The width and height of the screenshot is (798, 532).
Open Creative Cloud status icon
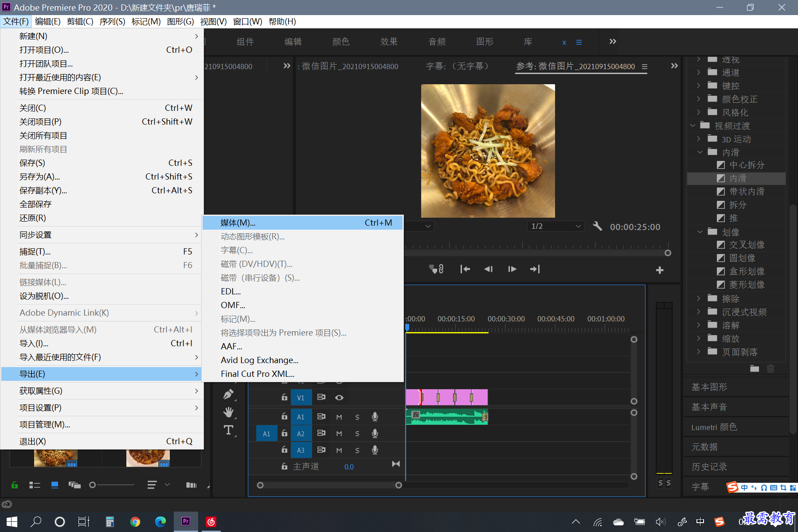pyautogui.click(x=7, y=504)
